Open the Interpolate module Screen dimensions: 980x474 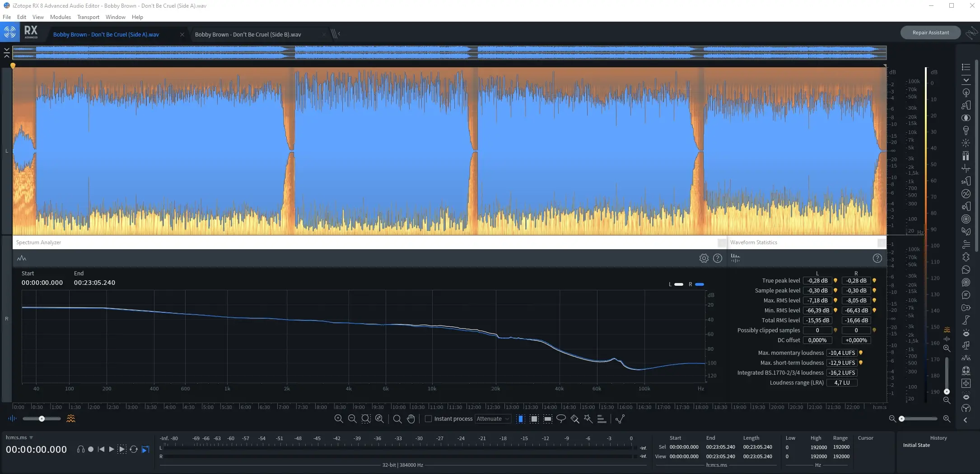966,320
